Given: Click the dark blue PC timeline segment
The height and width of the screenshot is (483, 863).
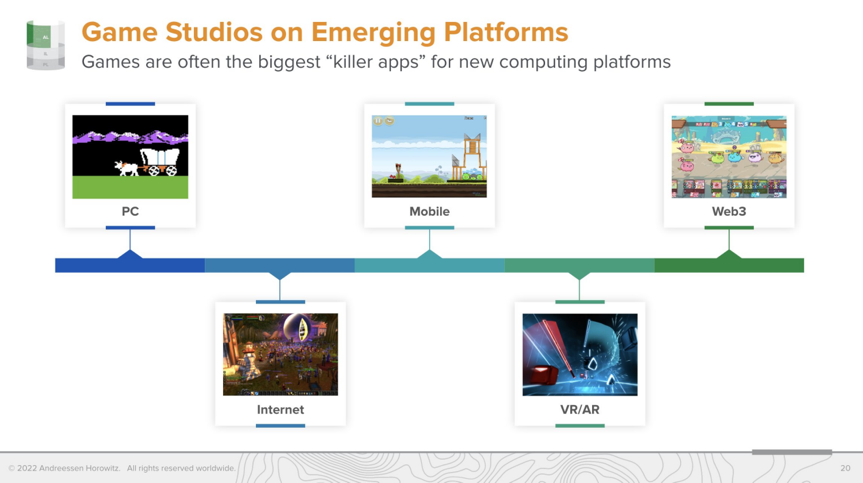Looking at the screenshot, I should click(x=100, y=265).
